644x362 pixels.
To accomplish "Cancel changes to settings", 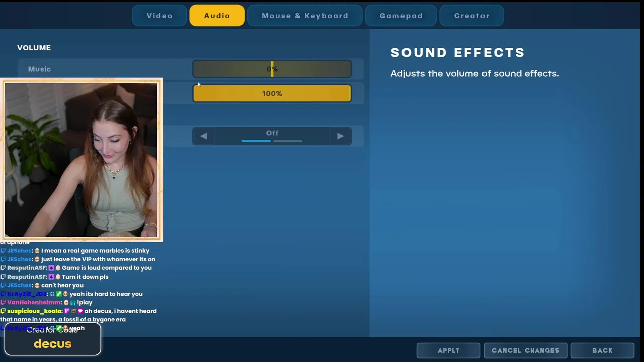I will 525,350.
